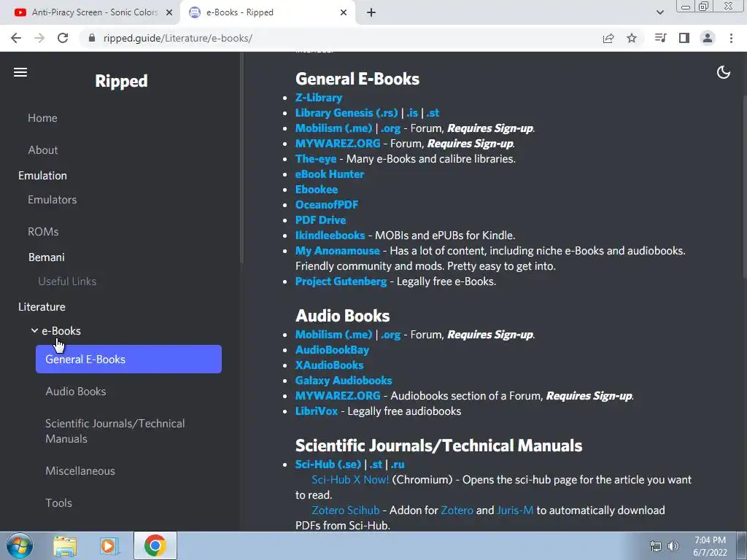Open the Ebookee link
The image size is (747, 560).
pyautogui.click(x=317, y=190)
